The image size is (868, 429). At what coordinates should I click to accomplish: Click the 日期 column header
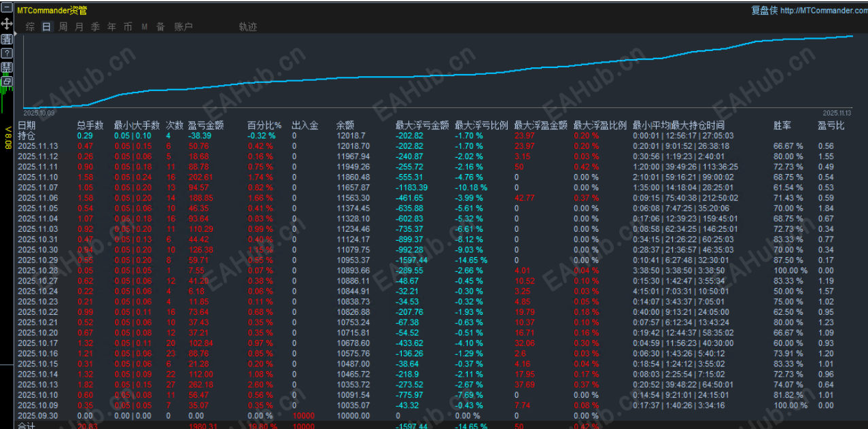coord(27,125)
